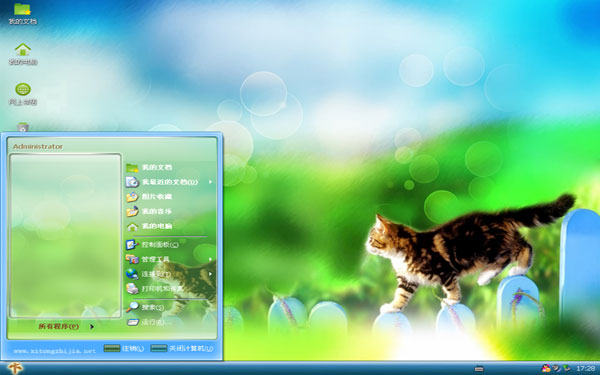Click the 17:28 taskbar clock
Viewport: 600px width, 375px height.
click(585, 368)
